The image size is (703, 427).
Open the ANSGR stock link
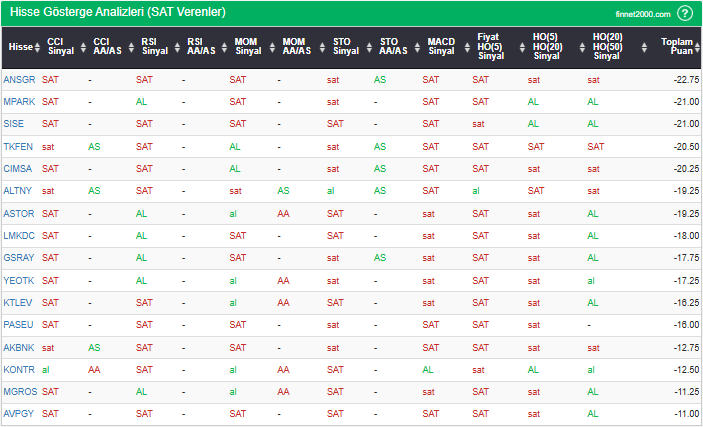(18, 79)
